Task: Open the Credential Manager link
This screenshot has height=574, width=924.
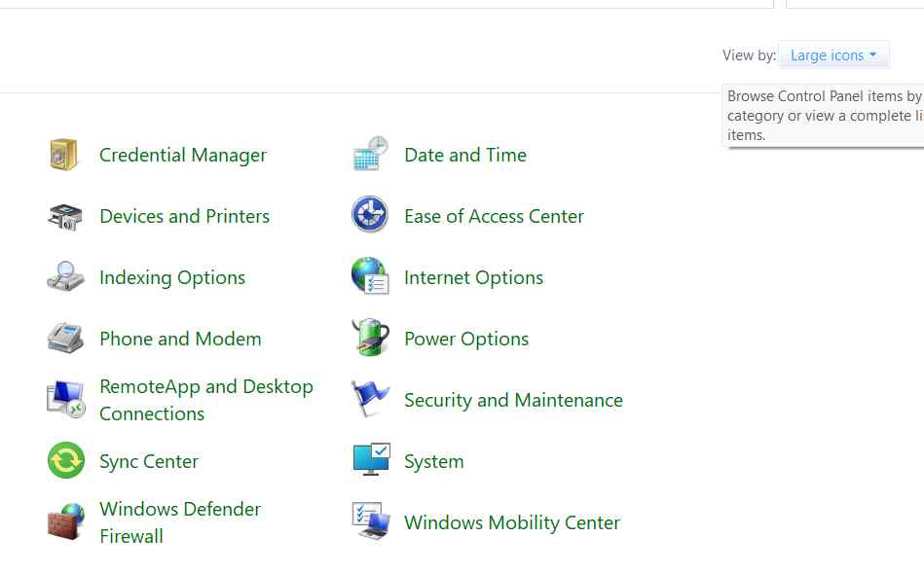Action: pos(183,155)
